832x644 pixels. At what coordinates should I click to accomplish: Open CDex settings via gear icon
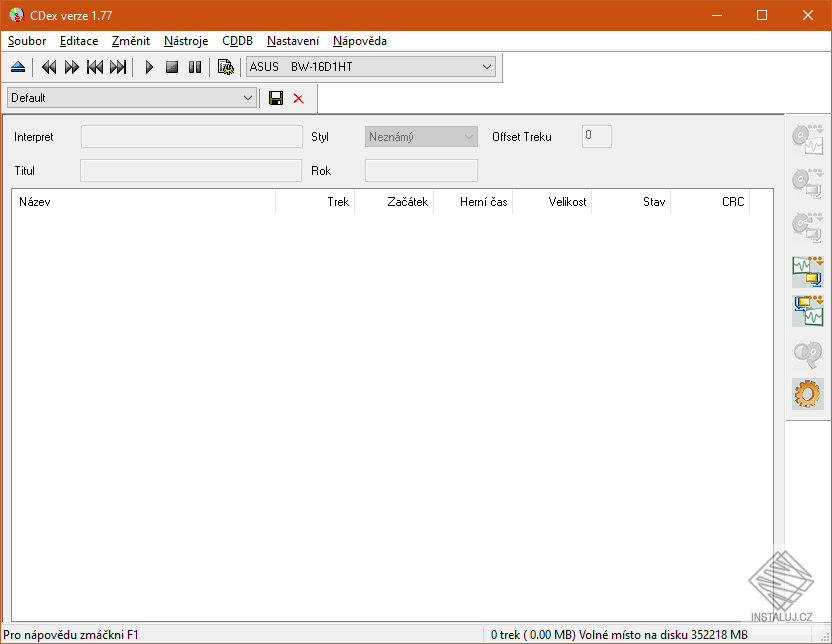807,393
